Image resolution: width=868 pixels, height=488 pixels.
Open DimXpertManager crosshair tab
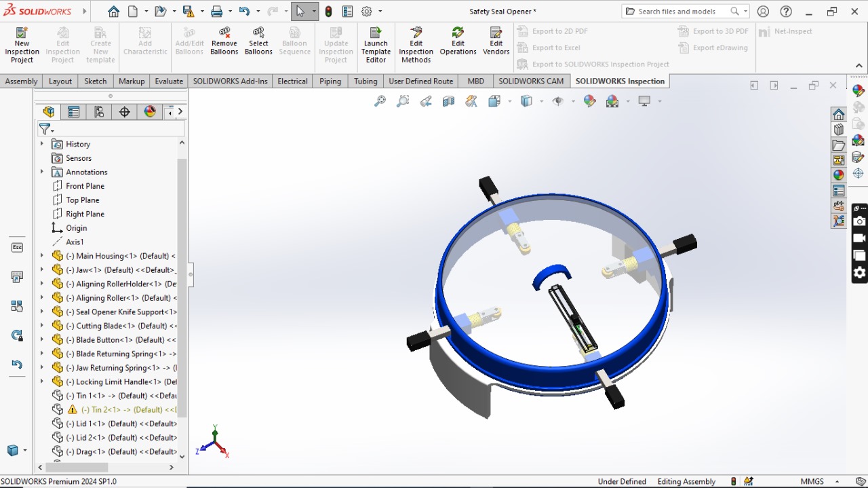click(125, 112)
